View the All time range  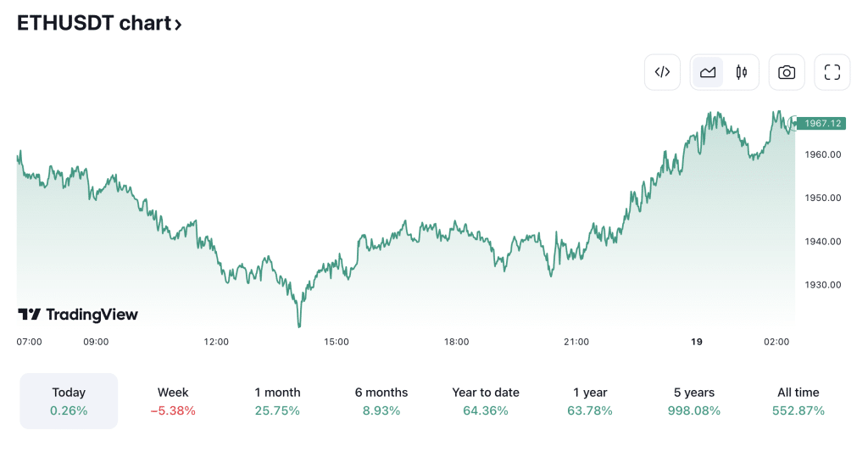(x=798, y=401)
